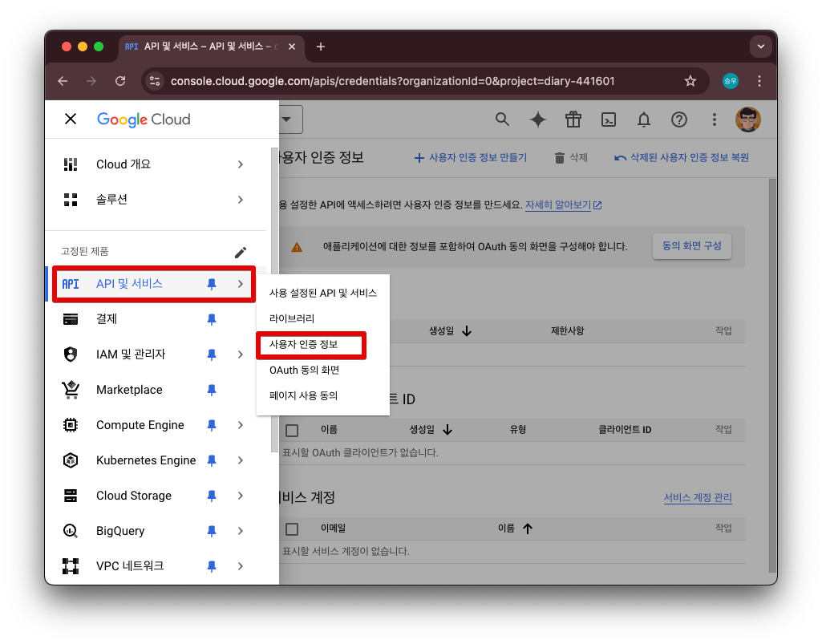Edit pinned products with pencil icon
This screenshot has width=822, height=644.
point(240,253)
